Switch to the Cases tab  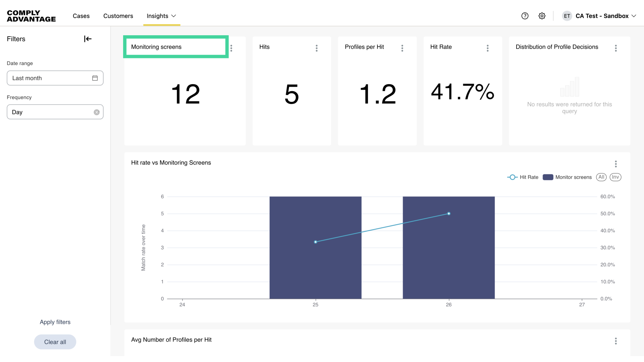tap(81, 16)
